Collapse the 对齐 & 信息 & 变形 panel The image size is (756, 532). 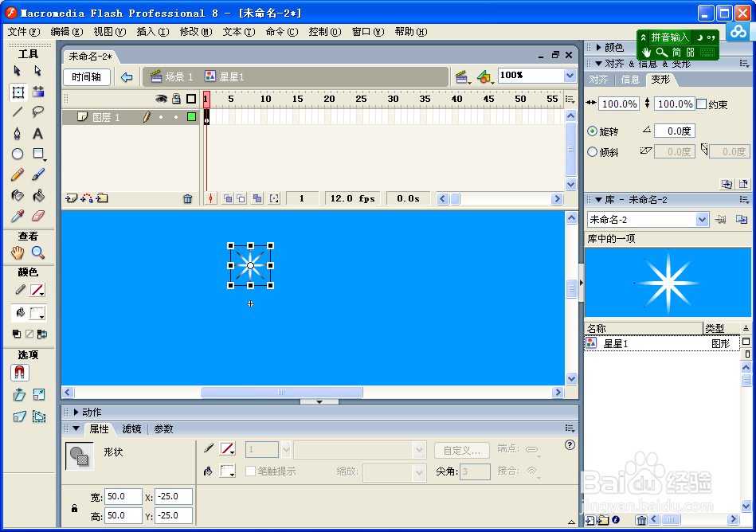click(598, 64)
